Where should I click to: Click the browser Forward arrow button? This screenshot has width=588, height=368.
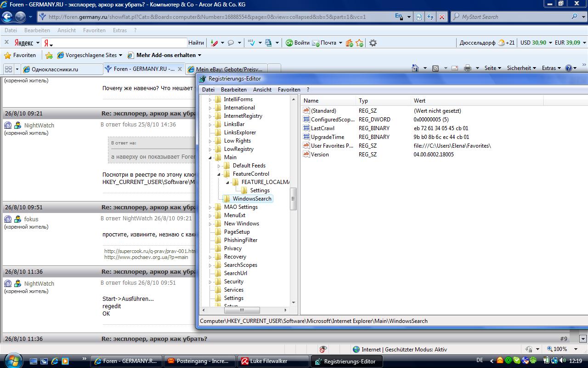click(20, 17)
